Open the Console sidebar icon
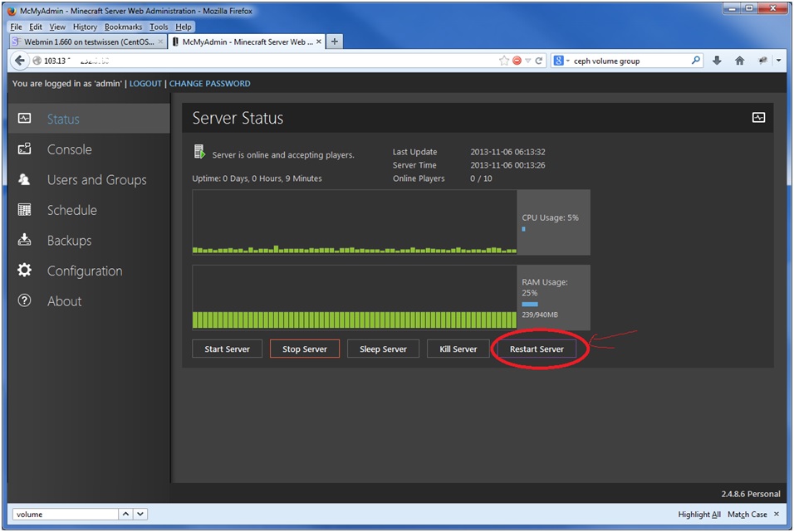 [24, 149]
